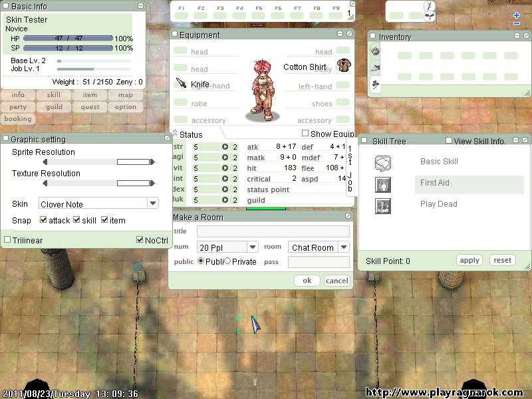Open the party menu button
The height and width of the screenshot is (399, 532).
[18, 107]
